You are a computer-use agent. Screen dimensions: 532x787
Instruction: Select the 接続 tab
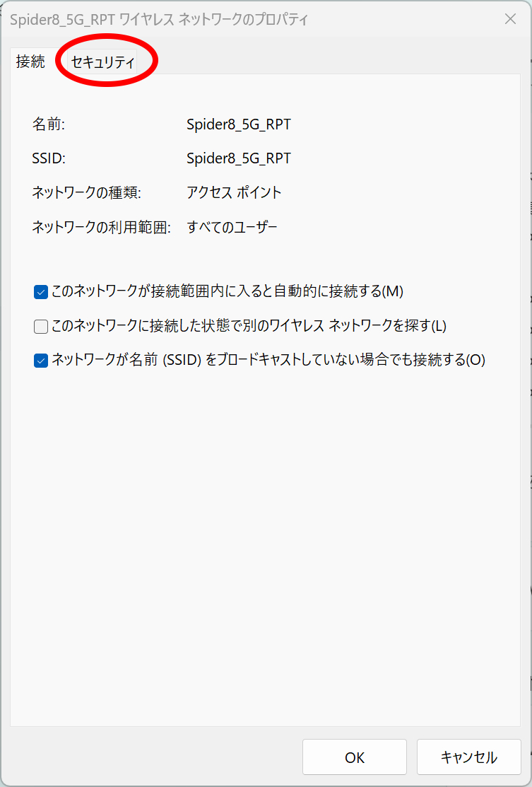(30, 62)
